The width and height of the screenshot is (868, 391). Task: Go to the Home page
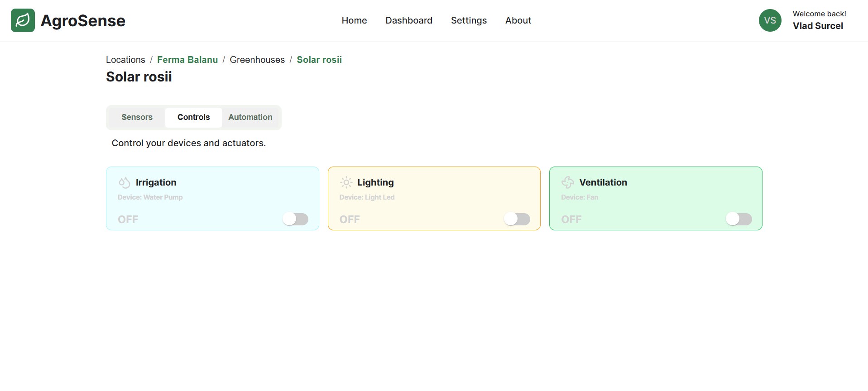pyautogui.click(x=354, y=20)
